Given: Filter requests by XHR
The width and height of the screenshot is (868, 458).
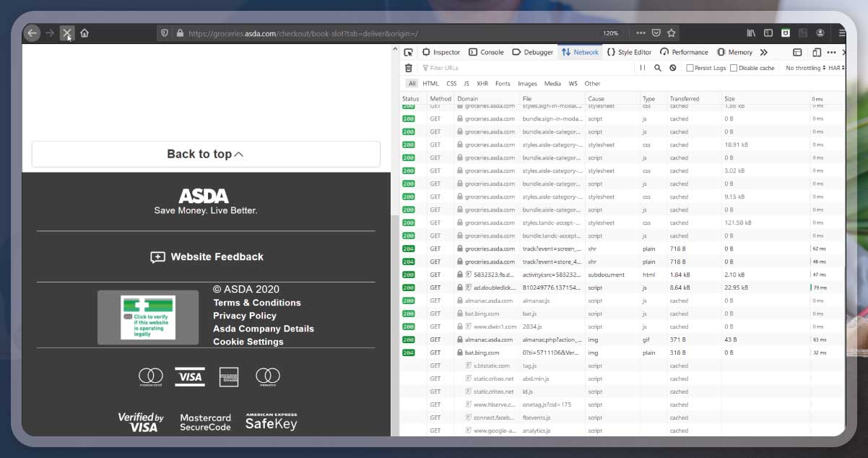Looking at the screenshot, I should (482, 84).
